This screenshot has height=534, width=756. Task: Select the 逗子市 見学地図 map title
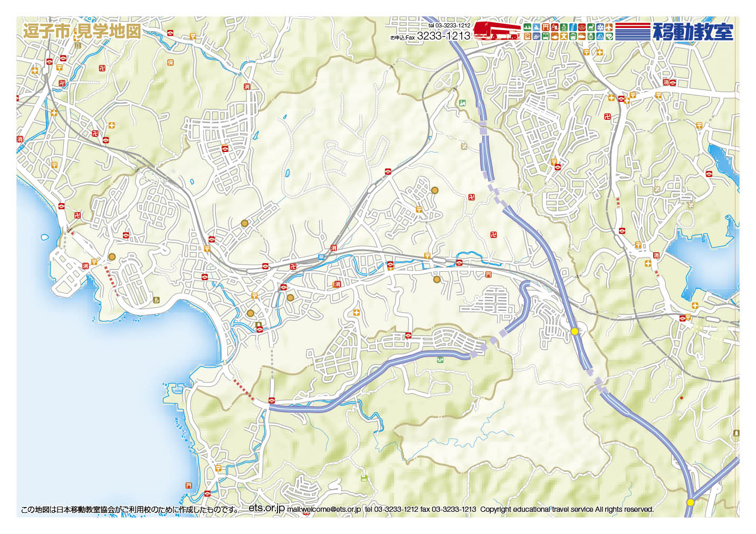(82, 31)
